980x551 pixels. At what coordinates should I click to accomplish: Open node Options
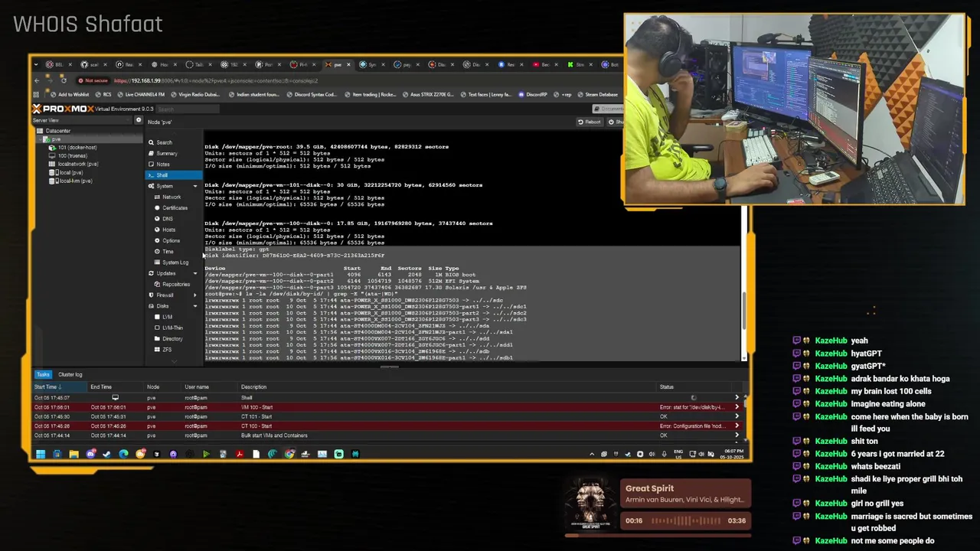(x=171, y=240)
